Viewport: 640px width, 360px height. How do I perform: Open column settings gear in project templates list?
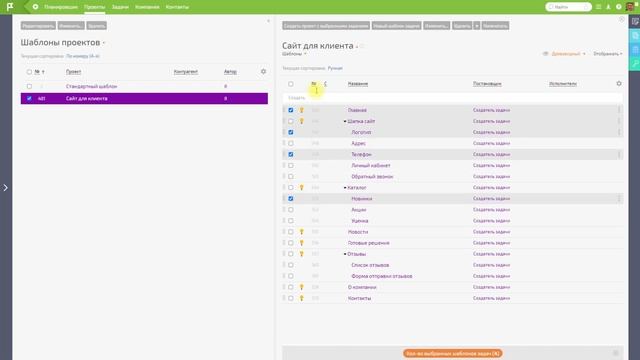[263, 71]
